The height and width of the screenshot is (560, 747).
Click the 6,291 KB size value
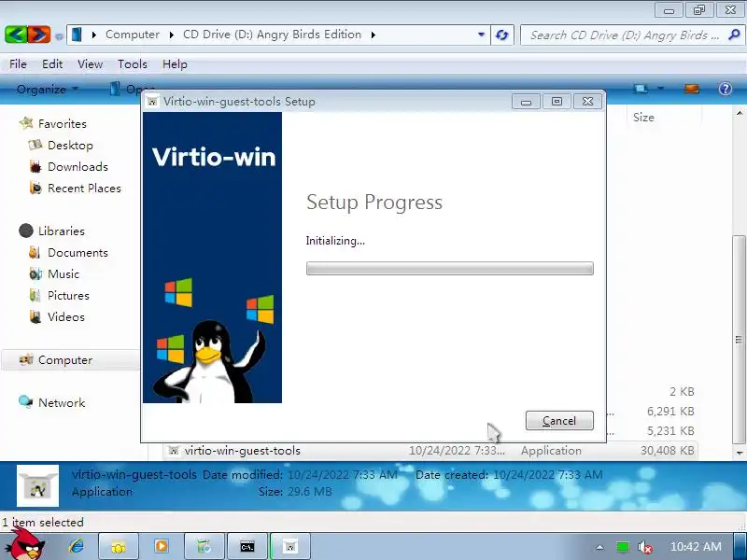point(670,411)
